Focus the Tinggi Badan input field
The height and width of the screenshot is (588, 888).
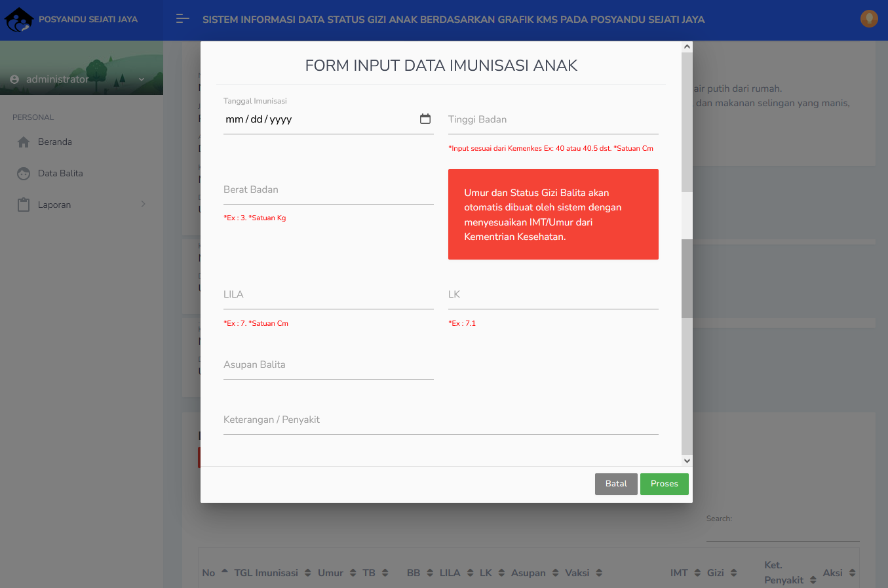coord(553,120)
